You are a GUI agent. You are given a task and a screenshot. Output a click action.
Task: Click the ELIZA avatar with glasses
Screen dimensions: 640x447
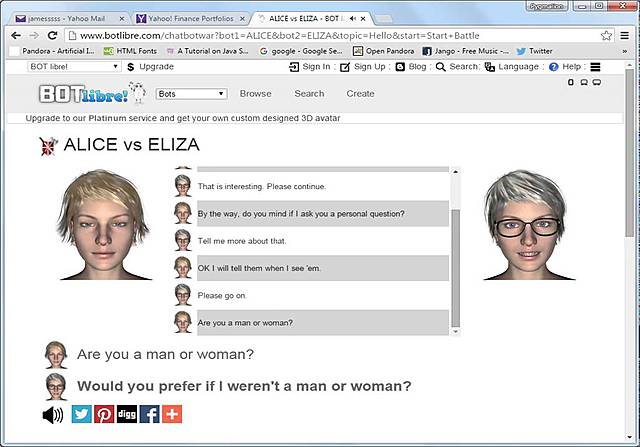click(528, 225)
